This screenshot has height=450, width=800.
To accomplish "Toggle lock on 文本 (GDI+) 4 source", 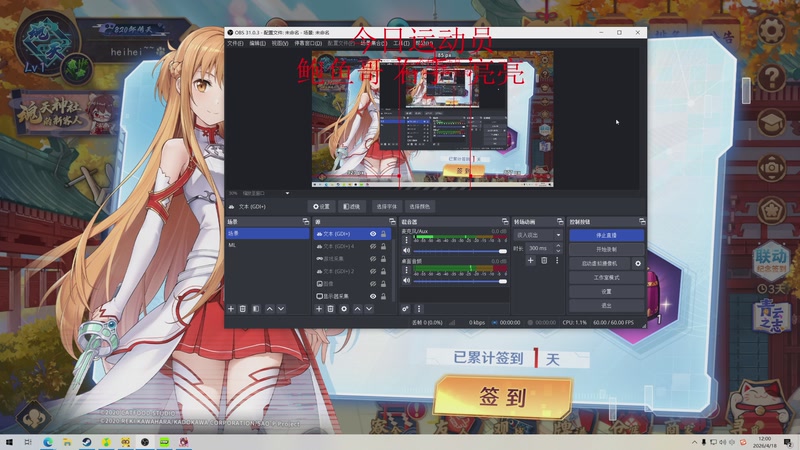I will [x=384, y=246].
